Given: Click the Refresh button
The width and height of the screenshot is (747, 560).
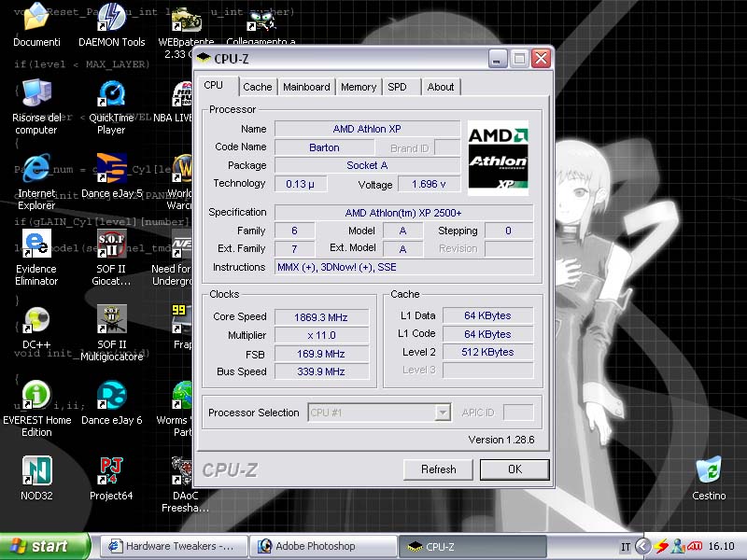Looking at the screenshot, I should point(438,469).
